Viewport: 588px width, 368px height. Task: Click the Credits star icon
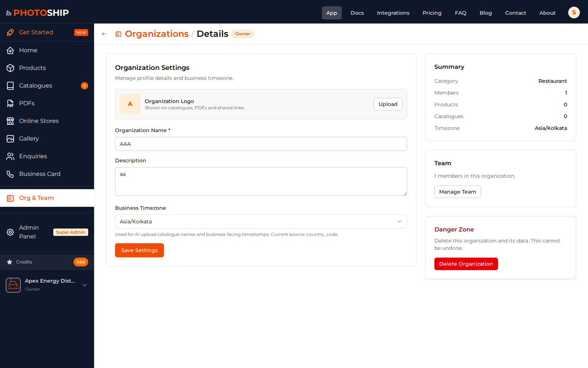[x=10, y=262]
